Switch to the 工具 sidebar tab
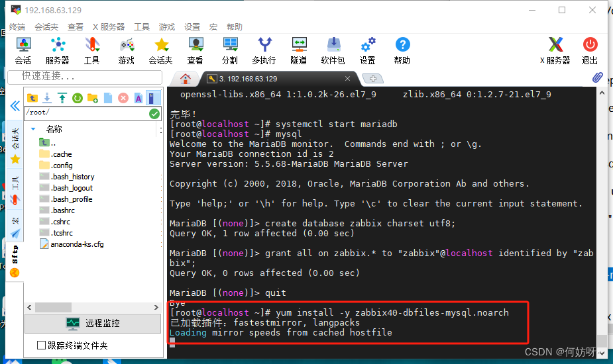Image resolution: width=613 pixels, height=364 pixels. (x=15, y=189)
